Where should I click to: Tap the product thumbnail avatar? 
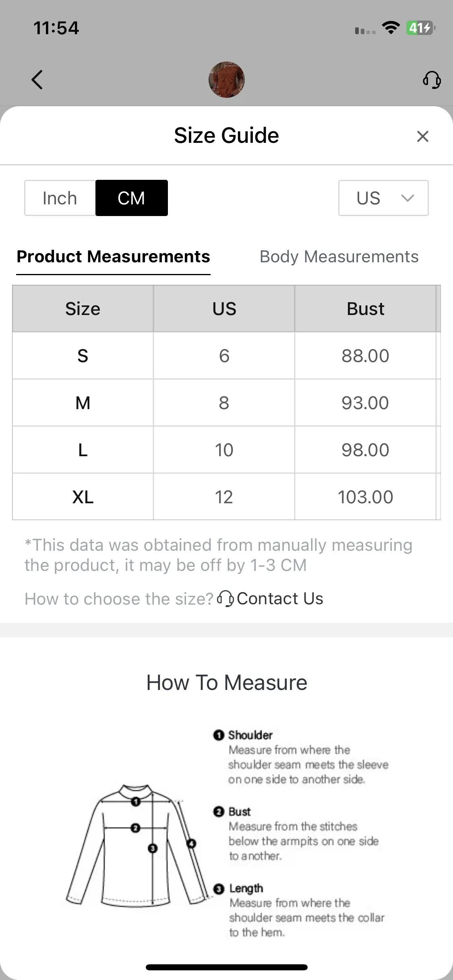227,80
